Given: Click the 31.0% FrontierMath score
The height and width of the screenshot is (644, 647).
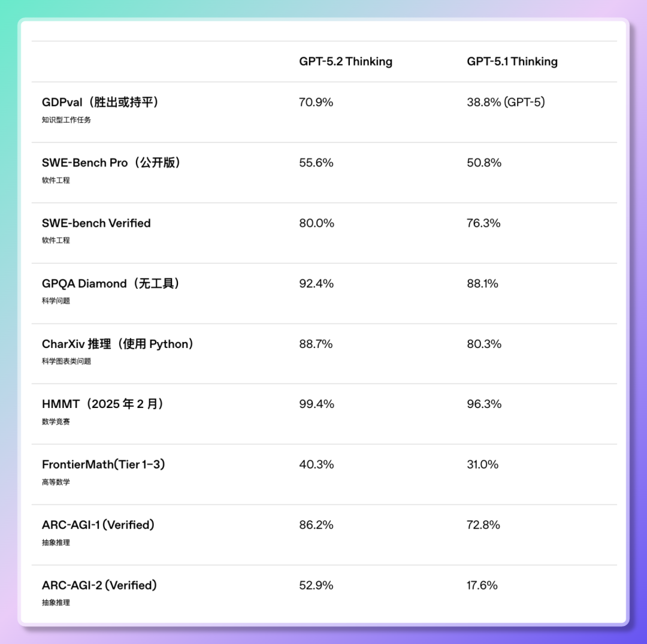Looking at the screenshot, I should (483, 464).
